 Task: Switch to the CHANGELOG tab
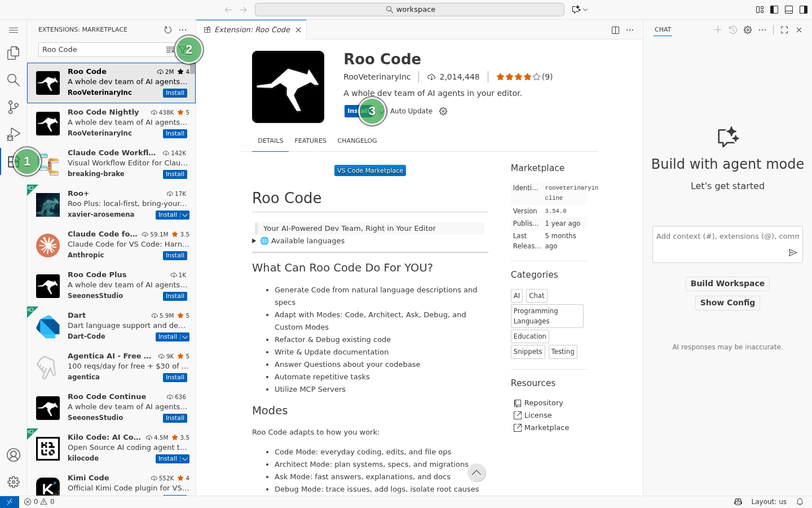click(357, 141)
